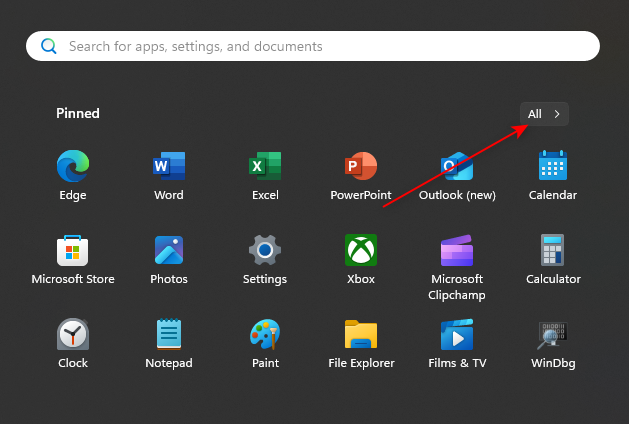
Task: Open the Photos app icon
Action: (169, 250)
